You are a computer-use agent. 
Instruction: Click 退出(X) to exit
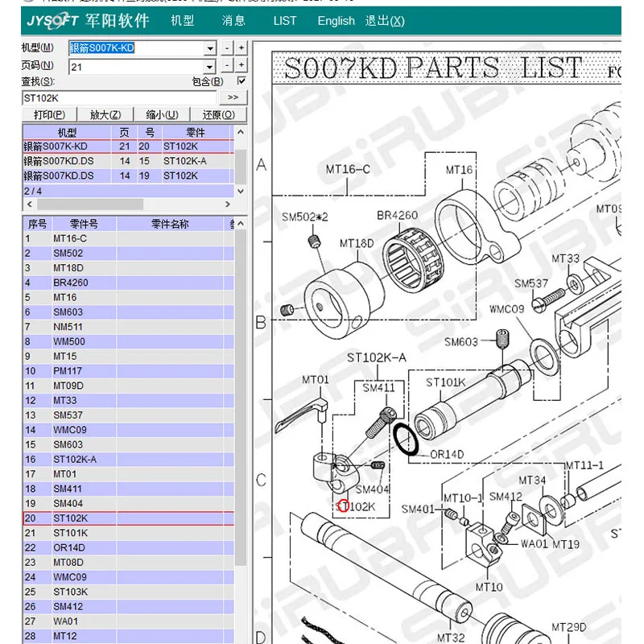point(385,21)
